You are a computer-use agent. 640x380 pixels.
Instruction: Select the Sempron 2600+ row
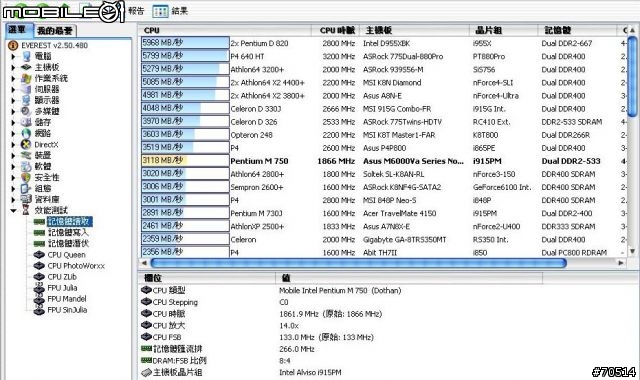(384, 187)
